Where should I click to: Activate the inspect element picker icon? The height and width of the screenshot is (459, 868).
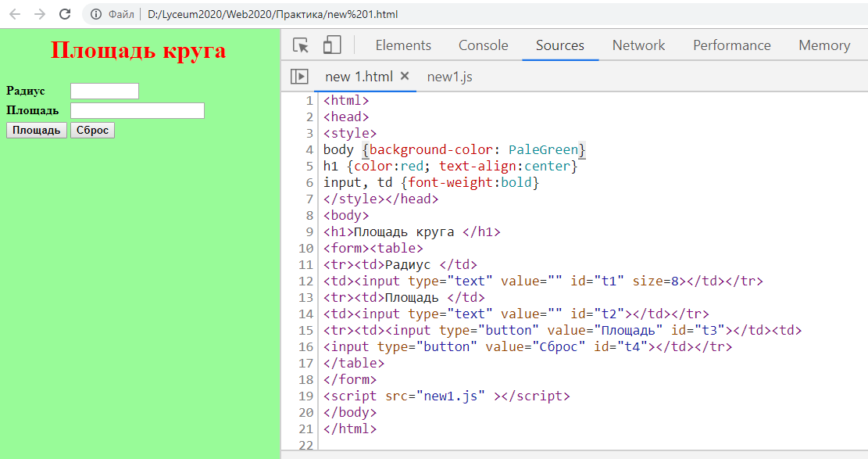301,45
